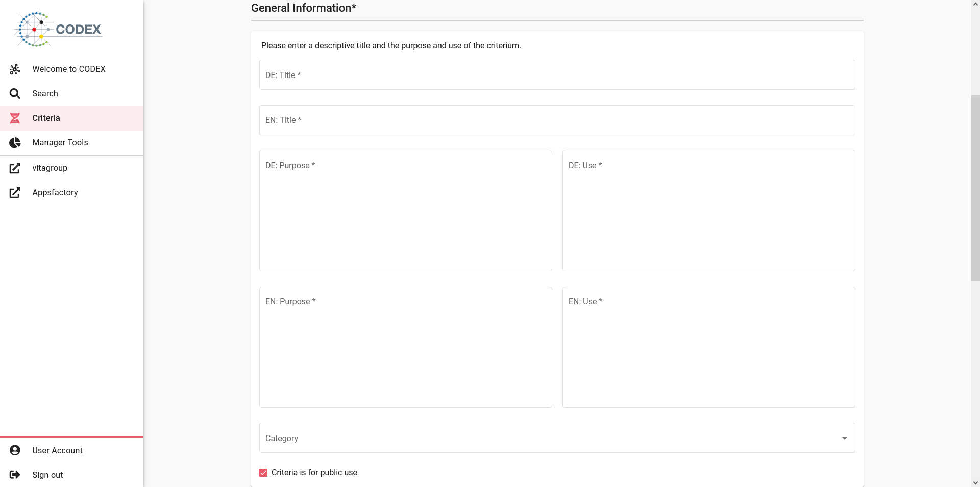This screenshot has width=980, height=487.
Task: Click the vitagroup external link icon
Action: tap(15, 168)
